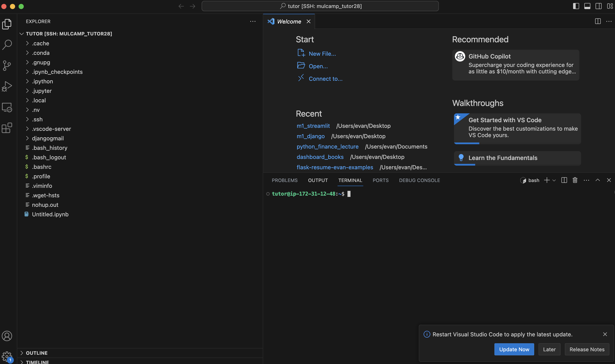
Task: Kill the terminal with trash icon
Action: point(575,180)
